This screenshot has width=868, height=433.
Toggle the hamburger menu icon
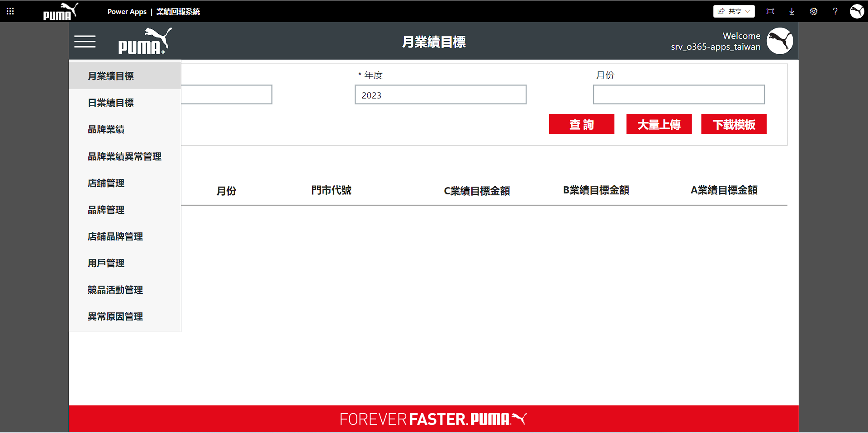click(x=85, y=41)
